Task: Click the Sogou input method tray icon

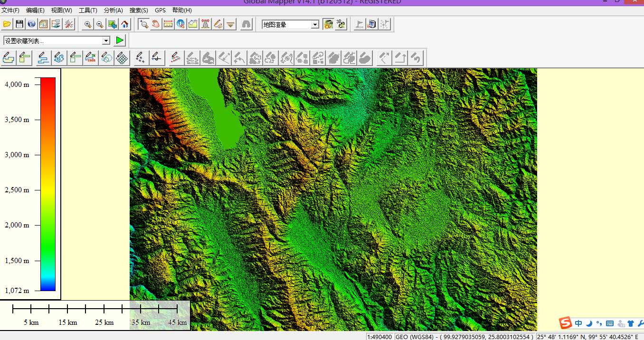Action: pos(565,323)
